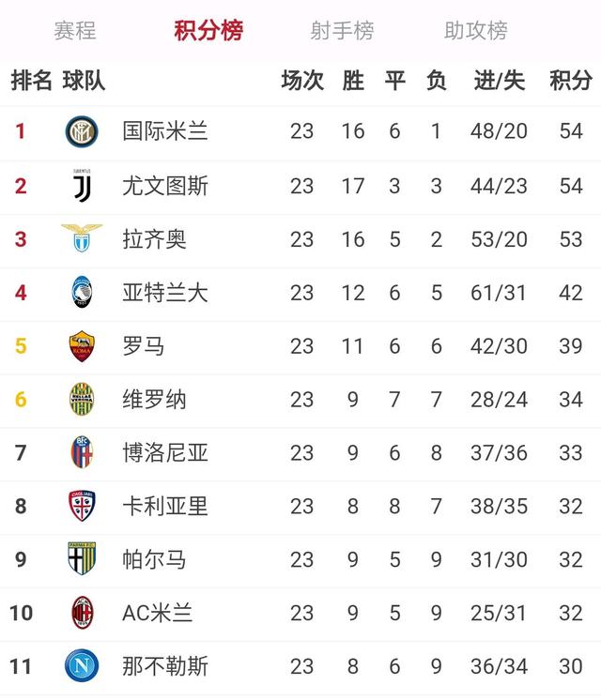The image size is (601, 700).
Task: Tap the AC Milan red-black badge
Action: tap(83, 613)
